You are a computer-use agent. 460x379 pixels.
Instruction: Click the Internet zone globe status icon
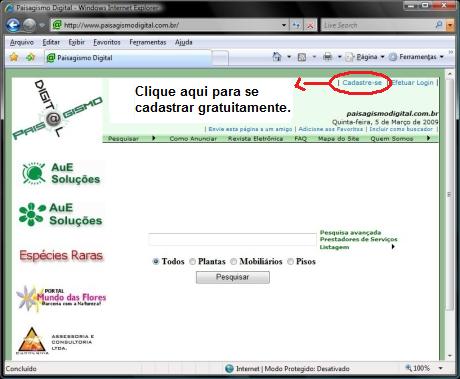pyautogui.click(x=229, y=369)
